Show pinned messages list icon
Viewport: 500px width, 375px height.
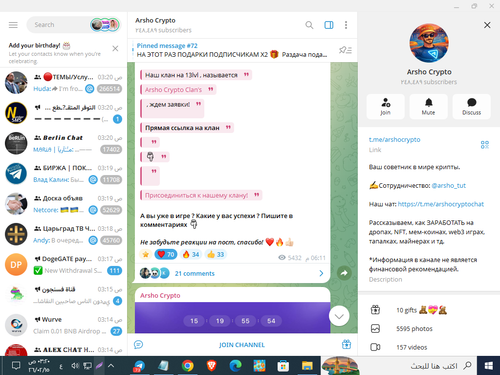pyautogui.click(x=345, y=50)
